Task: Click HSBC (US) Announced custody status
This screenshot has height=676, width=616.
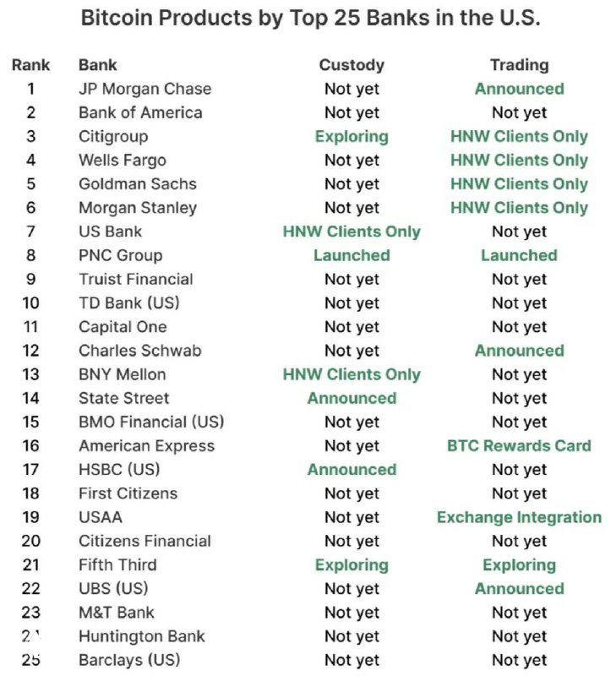Action: pyautogui.click(x=352, y=470)
